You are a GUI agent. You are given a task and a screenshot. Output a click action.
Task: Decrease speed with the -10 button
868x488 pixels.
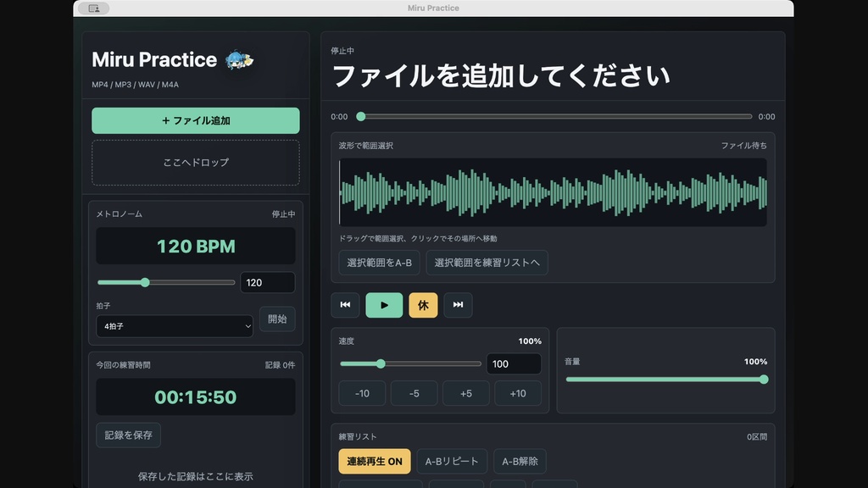[x=362, y=393]
